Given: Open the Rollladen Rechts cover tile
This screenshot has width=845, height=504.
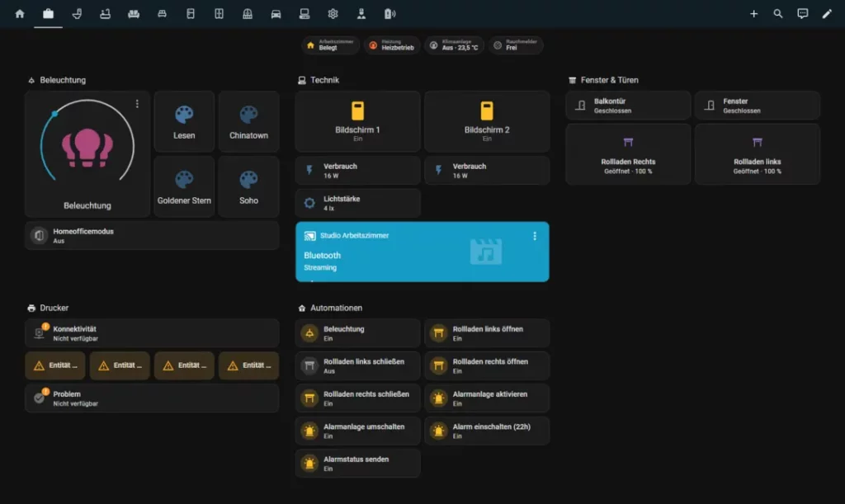Looking at the screenshot, I should 628,154.
